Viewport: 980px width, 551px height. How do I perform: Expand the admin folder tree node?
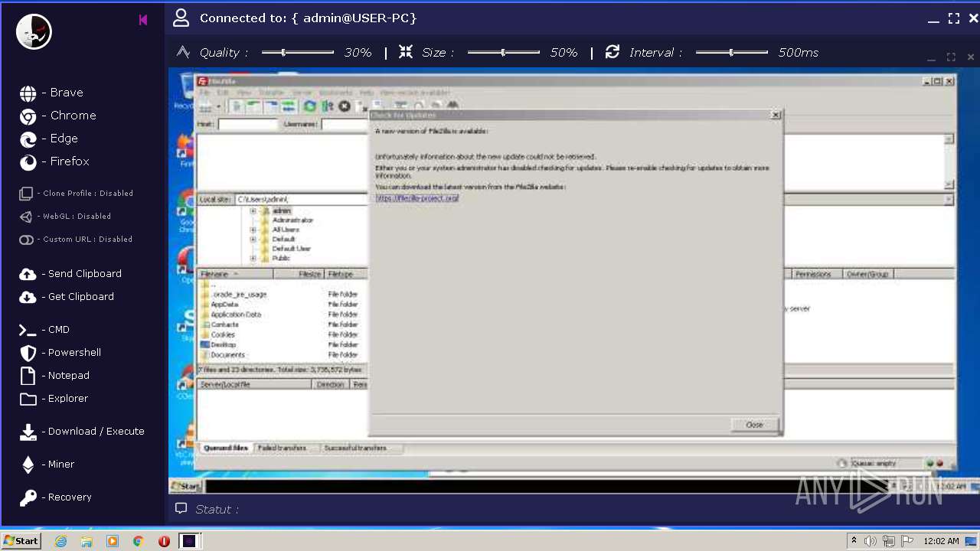(253, 210)
